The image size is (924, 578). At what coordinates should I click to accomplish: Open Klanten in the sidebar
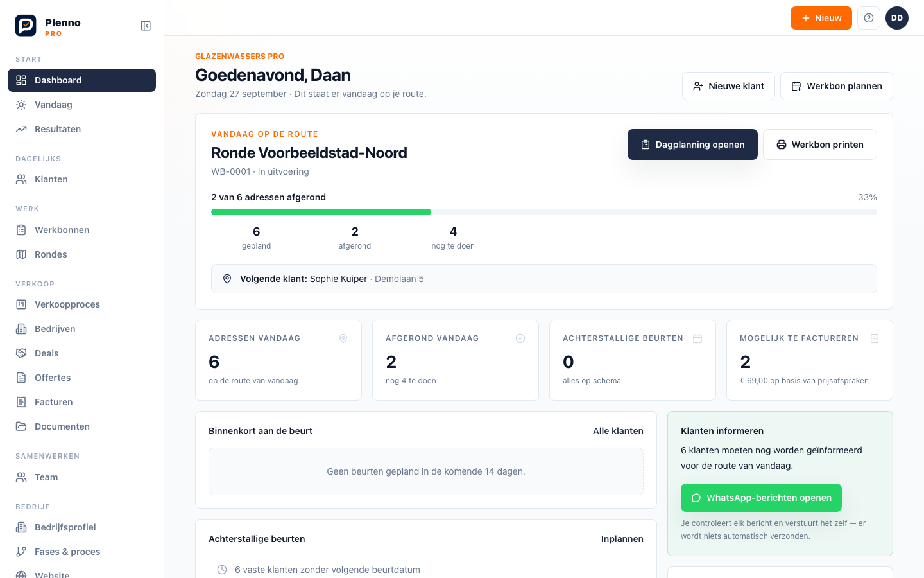81,179
